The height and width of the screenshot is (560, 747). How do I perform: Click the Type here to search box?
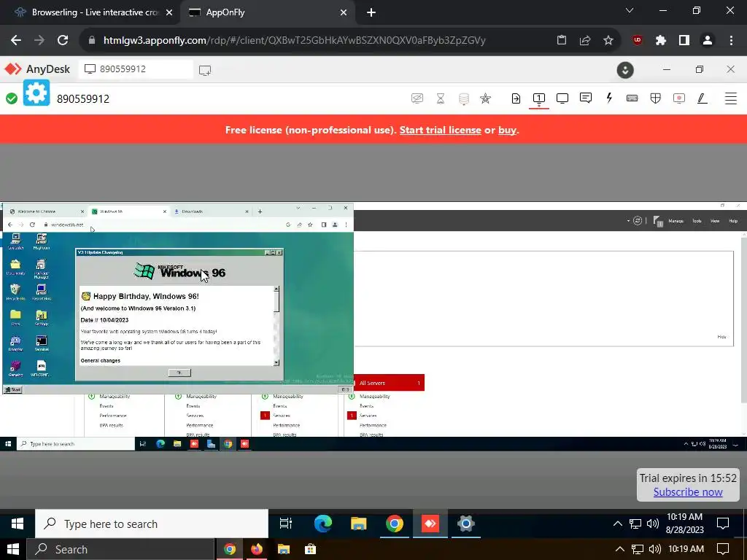[x=152, y=524]
